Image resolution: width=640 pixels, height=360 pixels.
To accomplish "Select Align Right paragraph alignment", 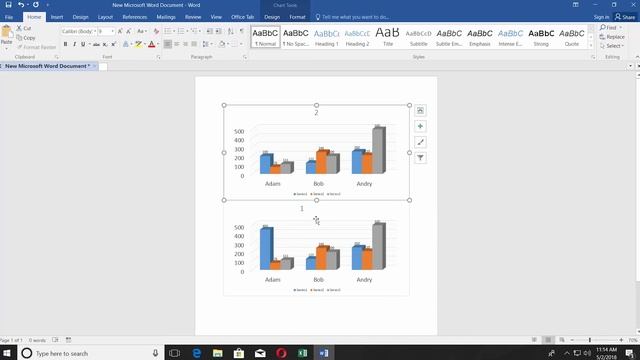I will (x=185, y=44).
